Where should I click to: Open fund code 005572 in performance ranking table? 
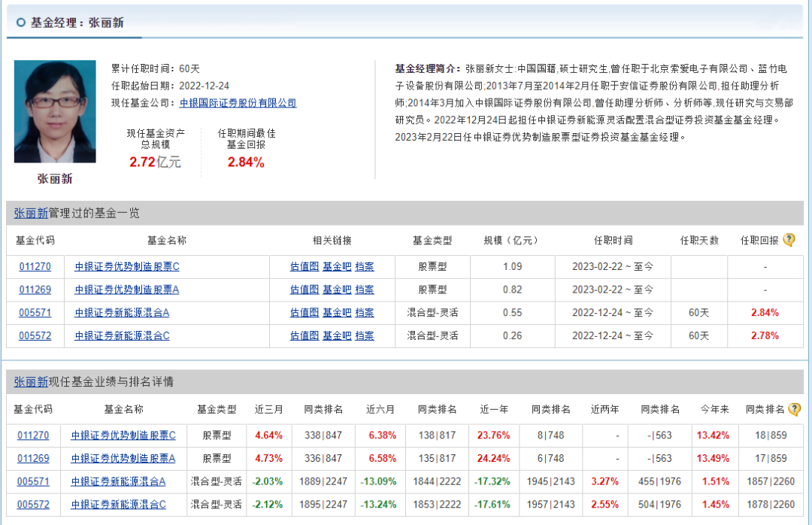pyautogui.click(x=33, y=504)
